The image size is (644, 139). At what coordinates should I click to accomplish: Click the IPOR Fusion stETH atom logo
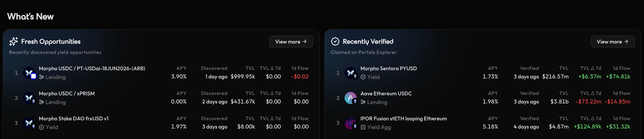coord(350,123)
